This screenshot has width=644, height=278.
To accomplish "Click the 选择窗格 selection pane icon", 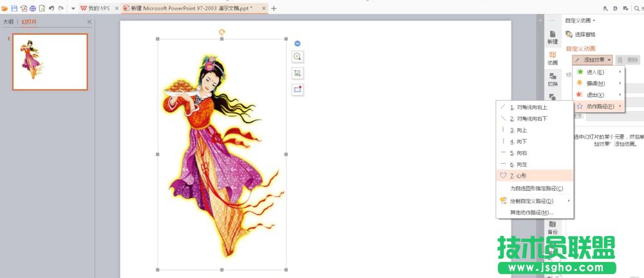I will coord(569,34).
